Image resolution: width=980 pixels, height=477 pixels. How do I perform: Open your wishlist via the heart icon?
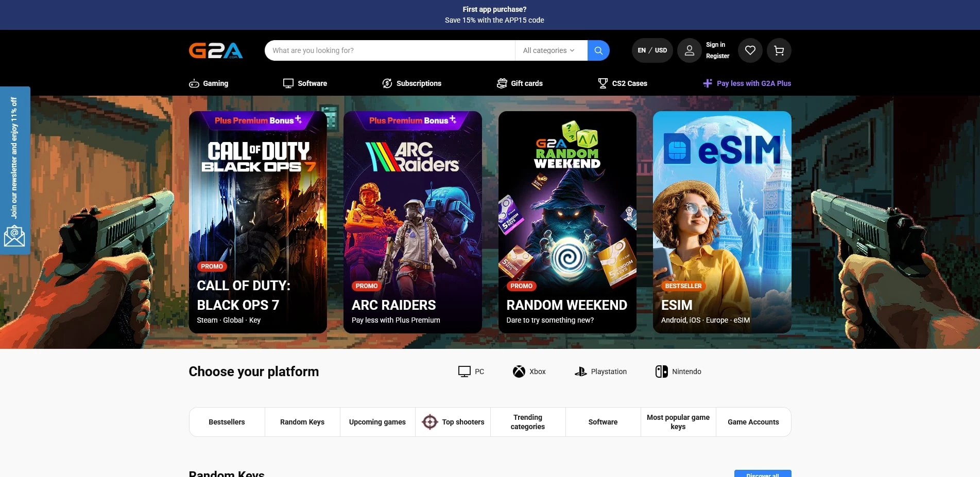750,50
